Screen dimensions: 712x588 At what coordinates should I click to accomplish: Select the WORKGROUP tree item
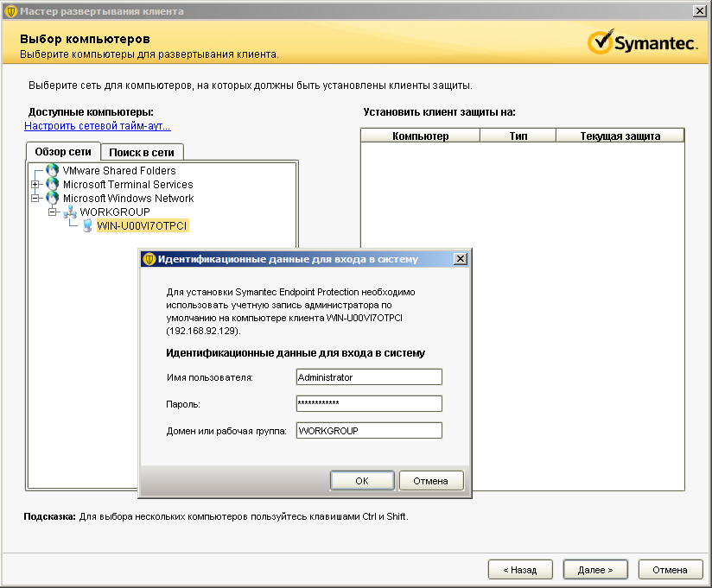[x=114, y=212]
